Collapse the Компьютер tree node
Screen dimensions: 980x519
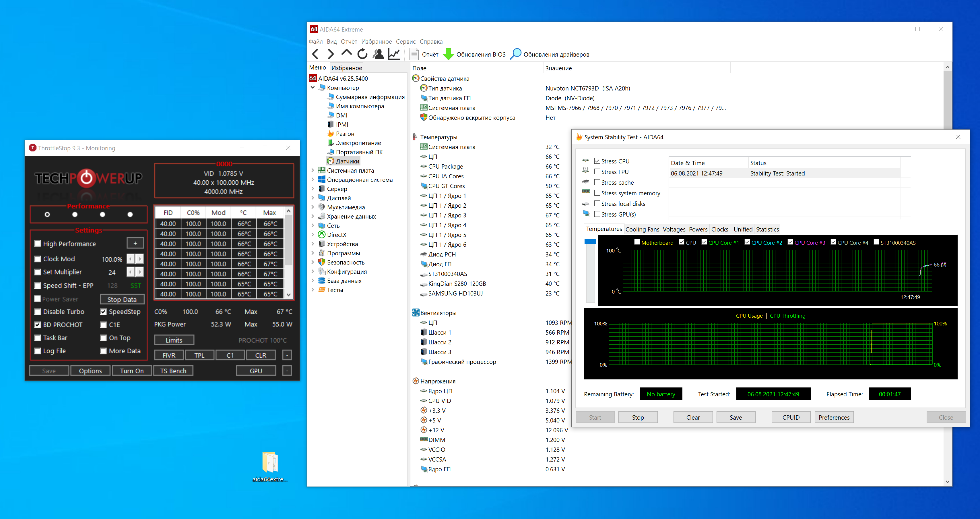[x=313, y=88]
